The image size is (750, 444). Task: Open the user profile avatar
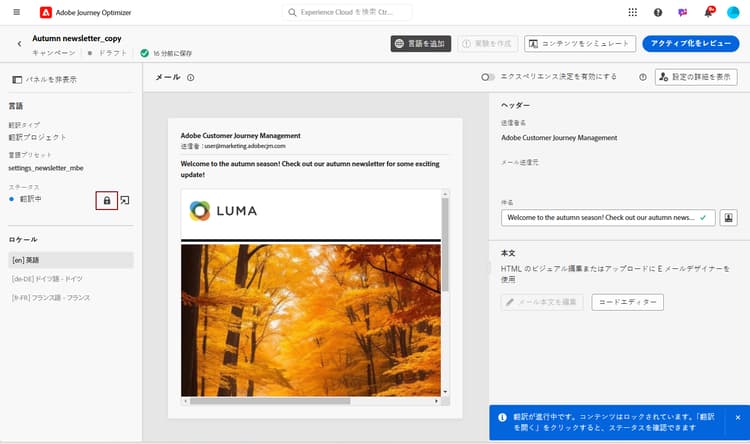(x=733, y=12)
